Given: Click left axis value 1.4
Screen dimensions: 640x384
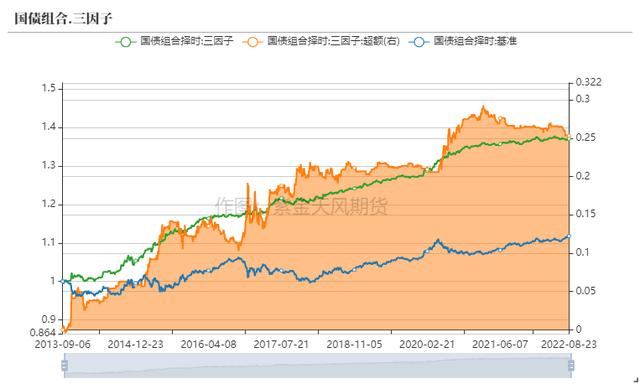Looking at the screenshot, I should [x=49, y=127].
